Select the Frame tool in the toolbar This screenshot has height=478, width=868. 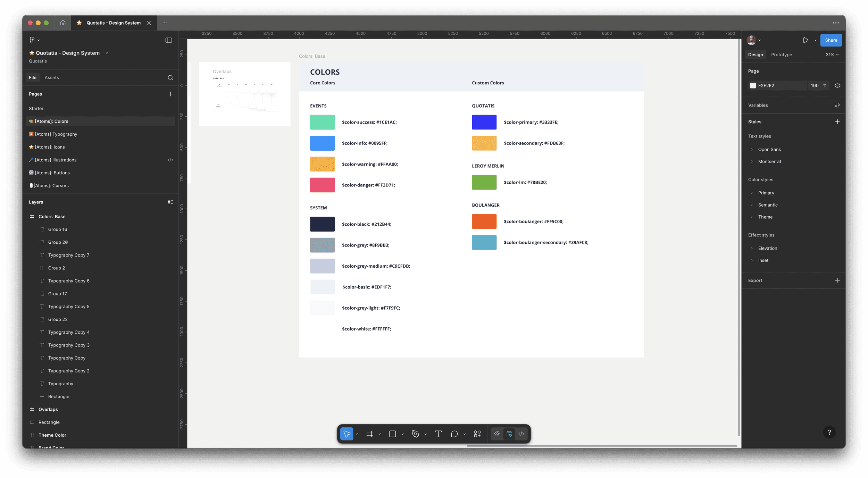click(369, 434)
